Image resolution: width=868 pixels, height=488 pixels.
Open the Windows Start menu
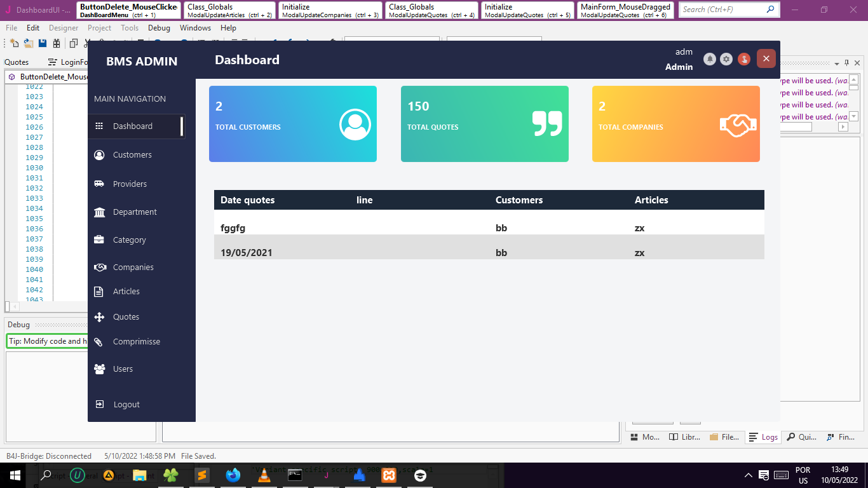pyautogui.click(x=15, y=475)
